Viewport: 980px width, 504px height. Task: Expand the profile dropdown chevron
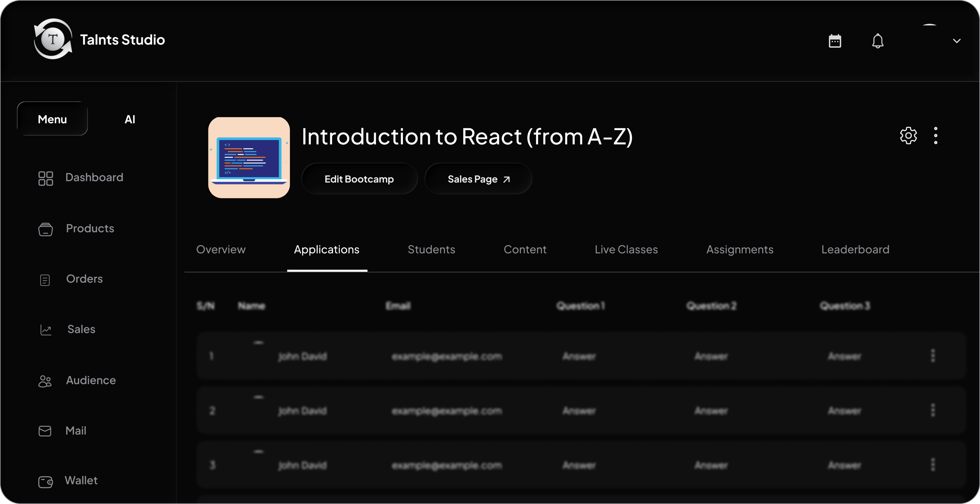point(956,41)
